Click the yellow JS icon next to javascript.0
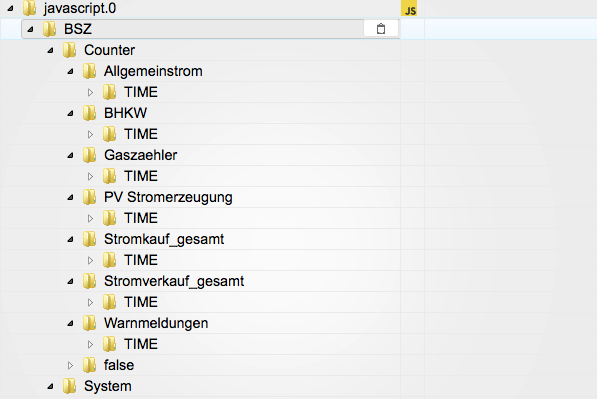 409,8
